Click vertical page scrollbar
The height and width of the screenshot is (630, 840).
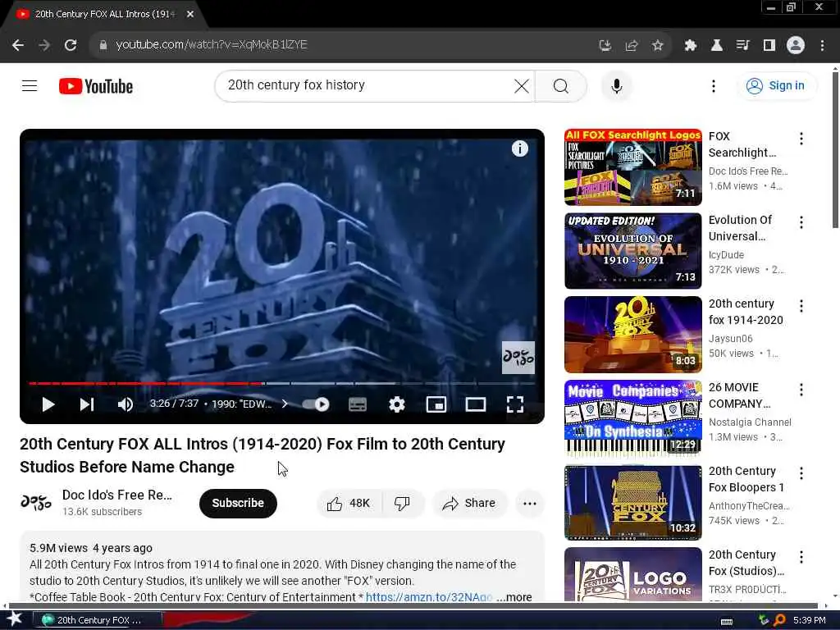(x=835, y=150)
